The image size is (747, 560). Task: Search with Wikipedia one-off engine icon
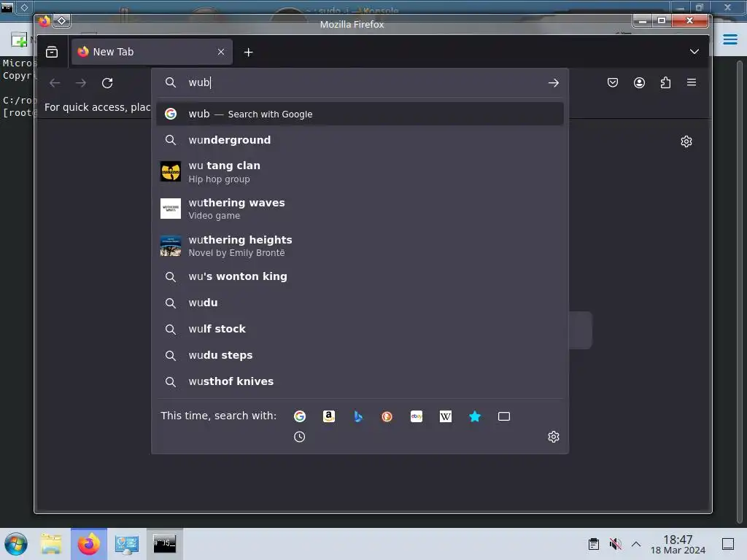click(446, 416)
